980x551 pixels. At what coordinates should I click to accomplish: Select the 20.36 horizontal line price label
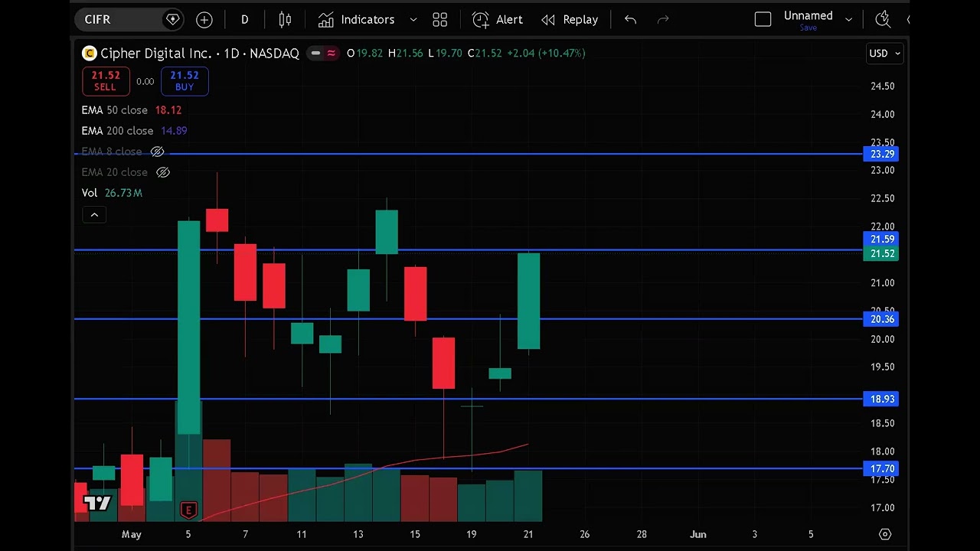[x=882, y=319]
